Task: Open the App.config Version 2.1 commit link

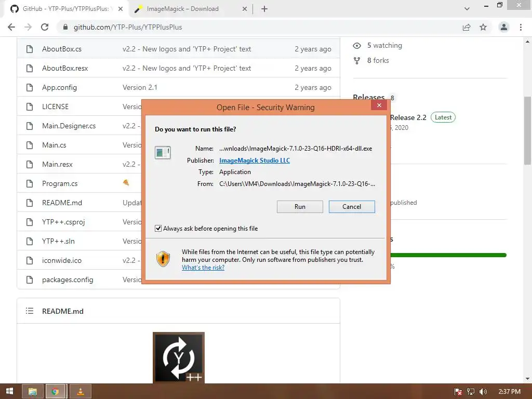Action: tap(140, 87)
